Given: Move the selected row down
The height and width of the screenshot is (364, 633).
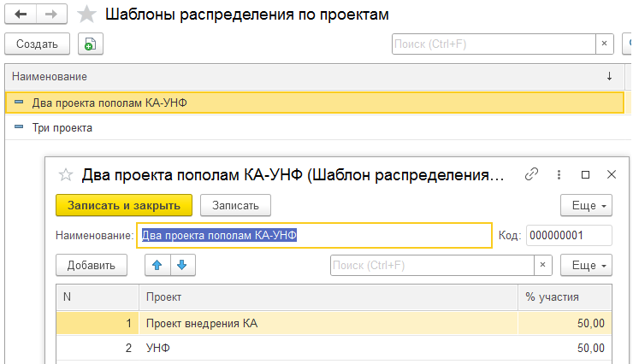Looking at the screenshot, I should coord(182,265).
